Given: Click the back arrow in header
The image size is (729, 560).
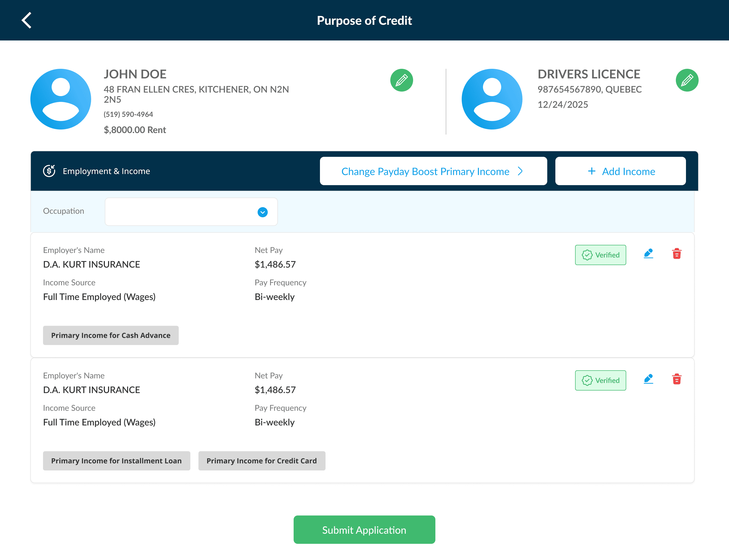Looking at the screenshot, I should [27, 20].
